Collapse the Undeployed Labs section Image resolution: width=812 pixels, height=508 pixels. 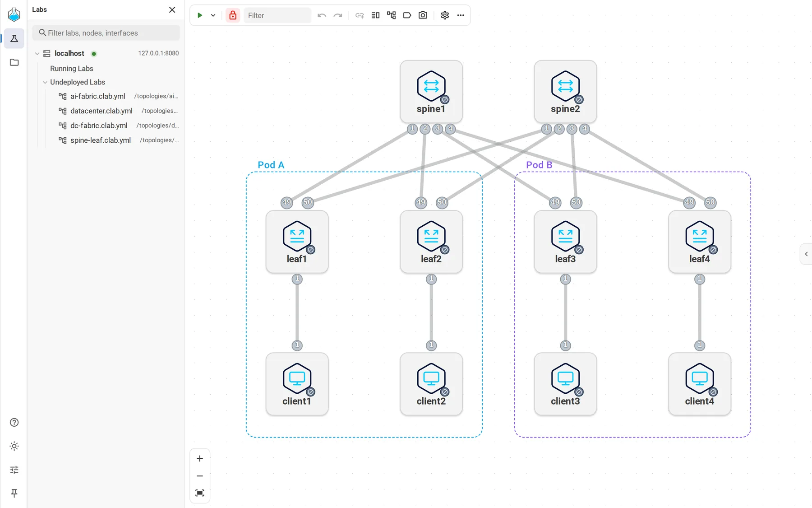pyautogui.click(x=45, y=82)
